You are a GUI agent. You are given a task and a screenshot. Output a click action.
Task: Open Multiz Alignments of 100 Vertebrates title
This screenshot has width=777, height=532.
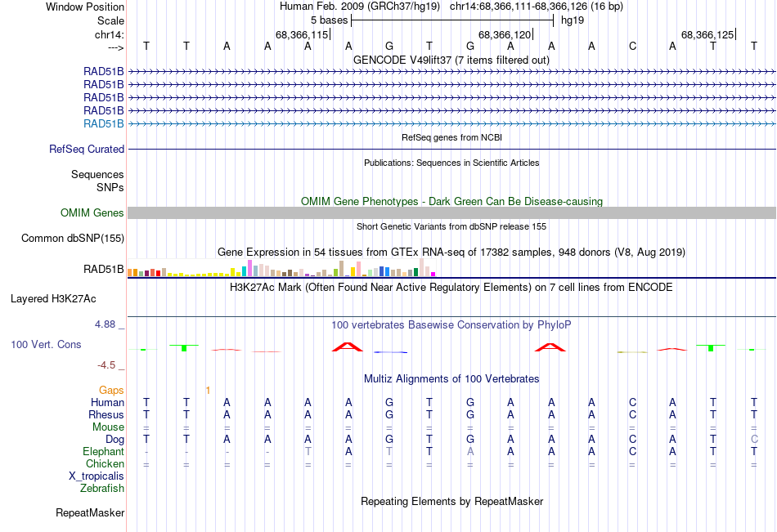(x=451, y=379)
